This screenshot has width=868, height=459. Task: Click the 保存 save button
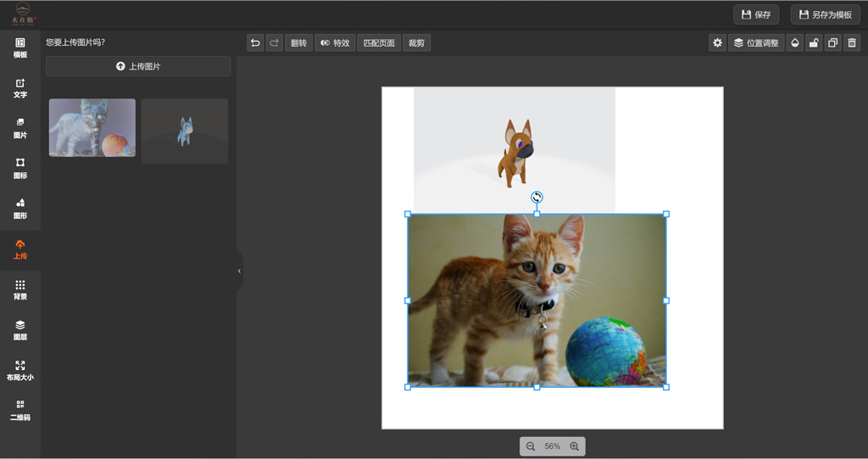coord(756,14)
